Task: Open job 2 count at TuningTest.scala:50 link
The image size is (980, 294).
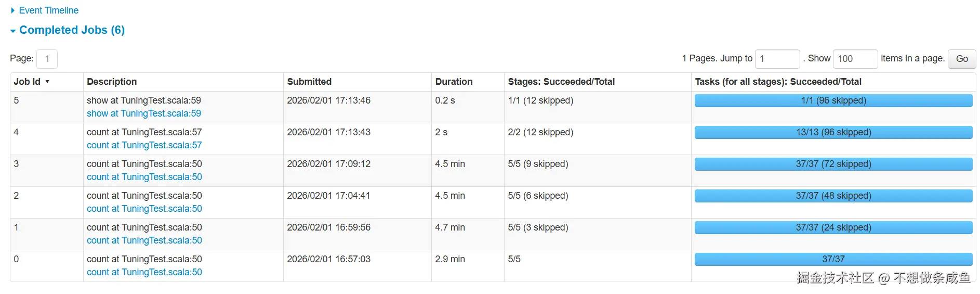Action: [x=144, y=209]
